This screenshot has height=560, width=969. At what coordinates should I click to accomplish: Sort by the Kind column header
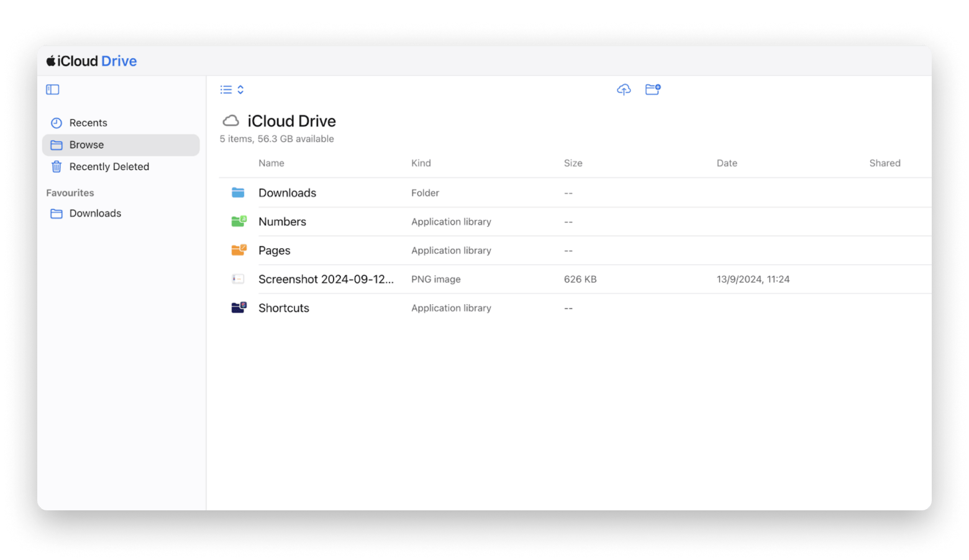pyautogui.click(x=421, y=163)
